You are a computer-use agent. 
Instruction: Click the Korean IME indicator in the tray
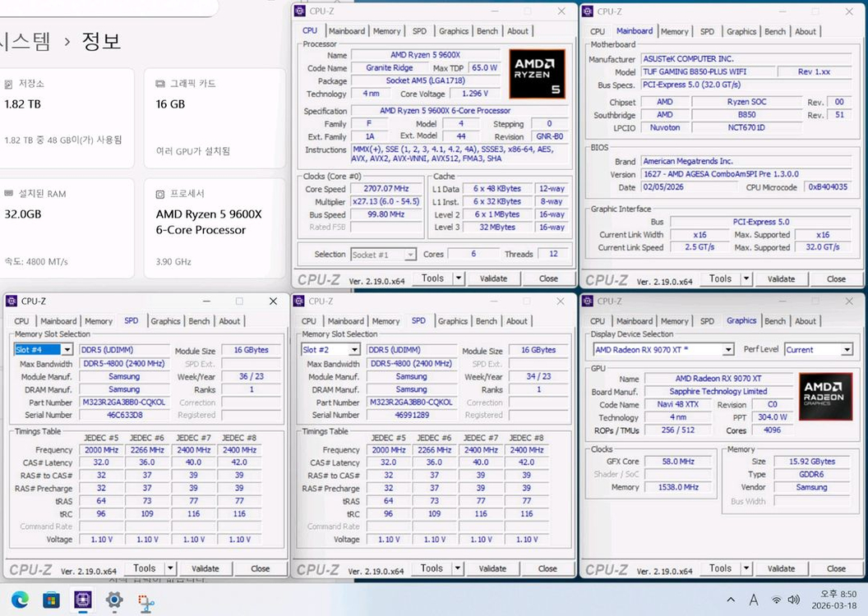pos(753,600)
